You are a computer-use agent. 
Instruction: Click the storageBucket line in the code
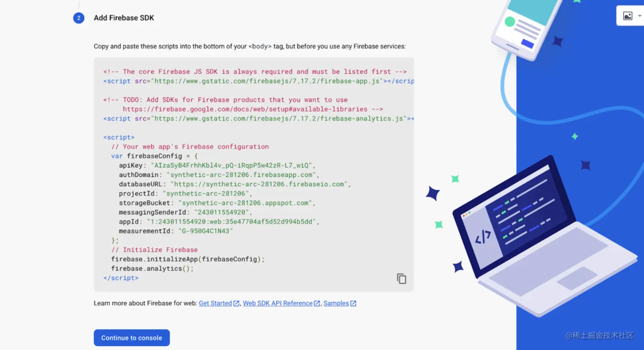[x=217, y=203]
